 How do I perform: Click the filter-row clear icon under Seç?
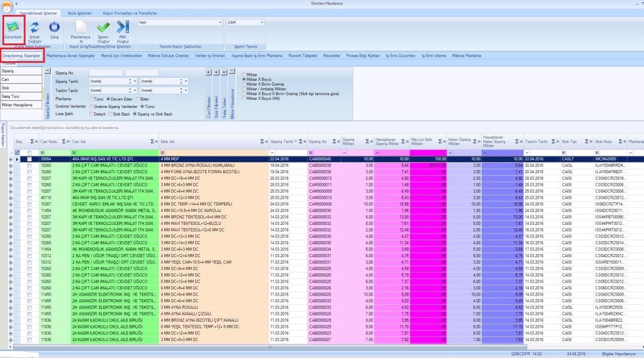click(18, 153)
